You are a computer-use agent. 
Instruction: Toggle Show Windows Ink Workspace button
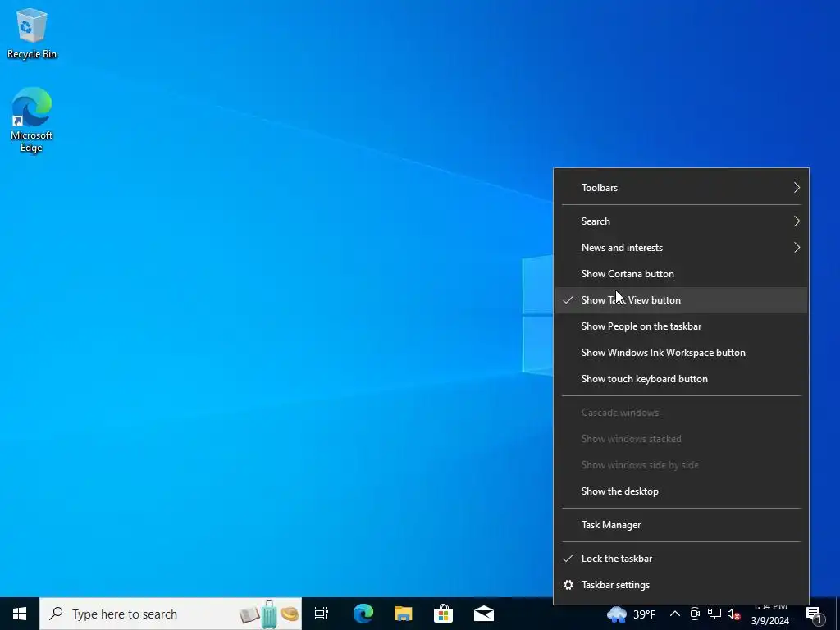pyautogui.click(x=682, y=353)
